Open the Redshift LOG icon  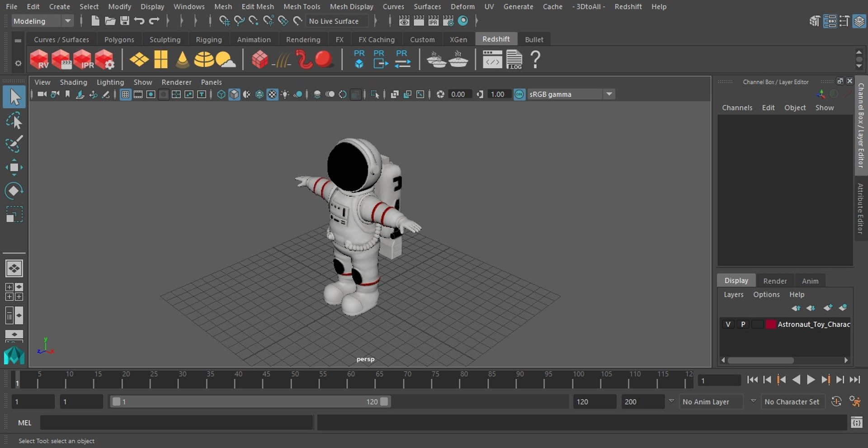(x=514, y=60)
